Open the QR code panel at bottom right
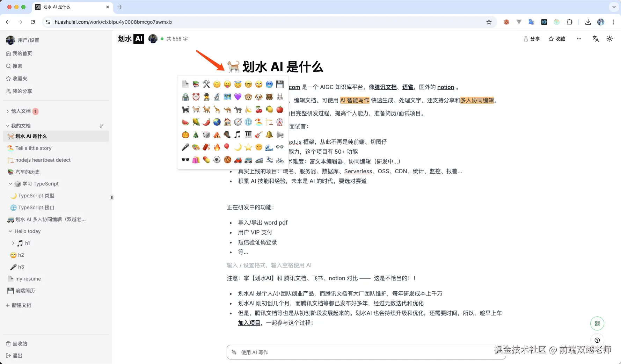Screen dimensions: 621x364 click(x=597, y=323)
